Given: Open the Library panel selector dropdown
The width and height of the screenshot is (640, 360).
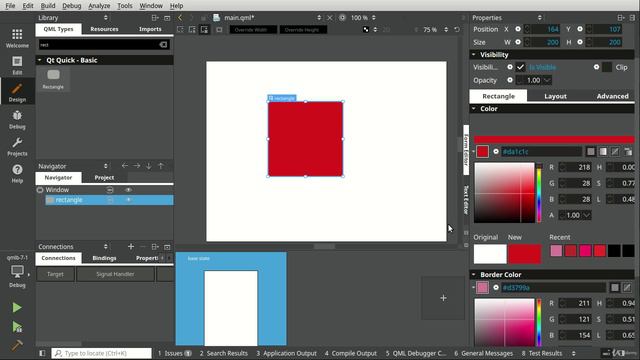Looking at the screenshot, I should pyautogui.click(x=106, y=18).
